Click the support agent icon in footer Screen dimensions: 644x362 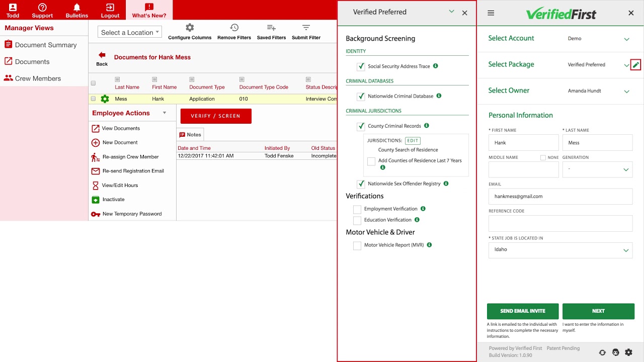[615, 352]
